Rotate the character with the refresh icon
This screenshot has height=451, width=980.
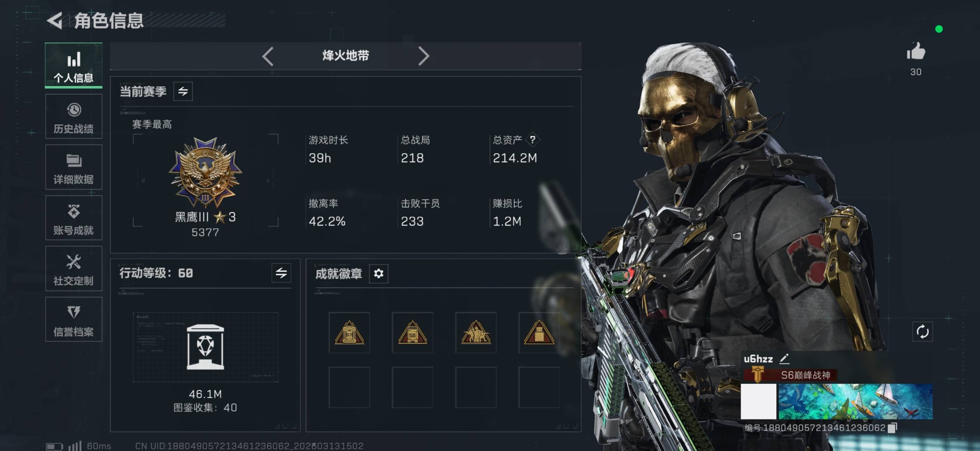923,331
